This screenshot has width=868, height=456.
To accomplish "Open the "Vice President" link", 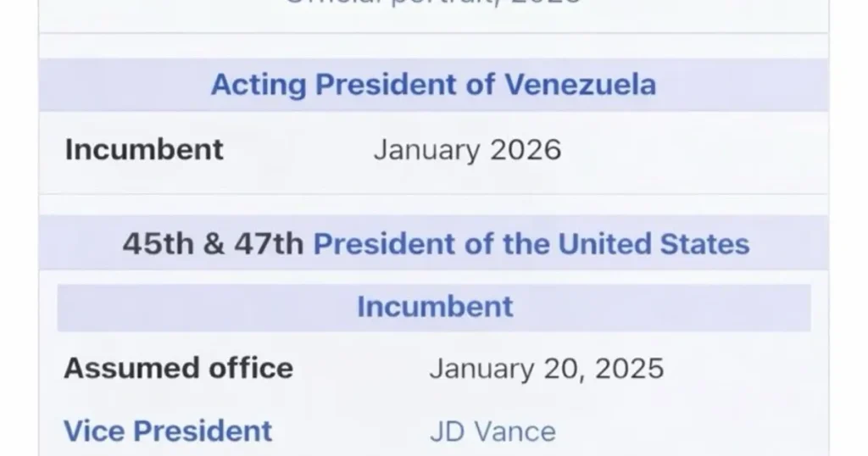I will tap(168, 431).
